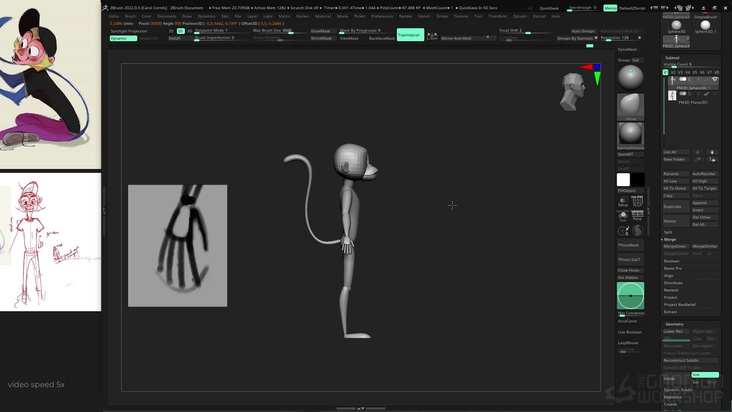The width and height of the screenshot is (732, 412).
Task: Adjust the Max Brush Size slider
Action: tap(278, 31)
